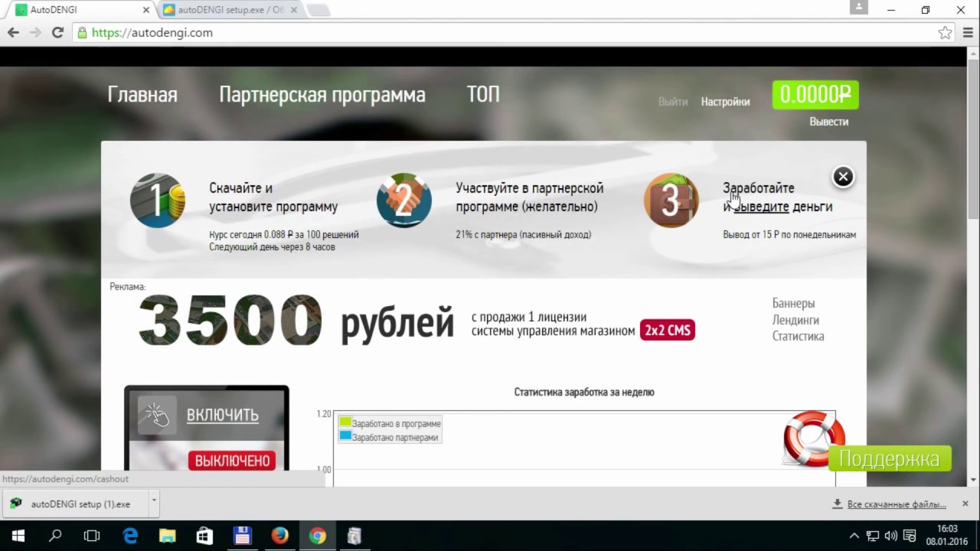Click volume icon in system tray
The width and height of the screenshot is (980, 551).
click(890, 536)
